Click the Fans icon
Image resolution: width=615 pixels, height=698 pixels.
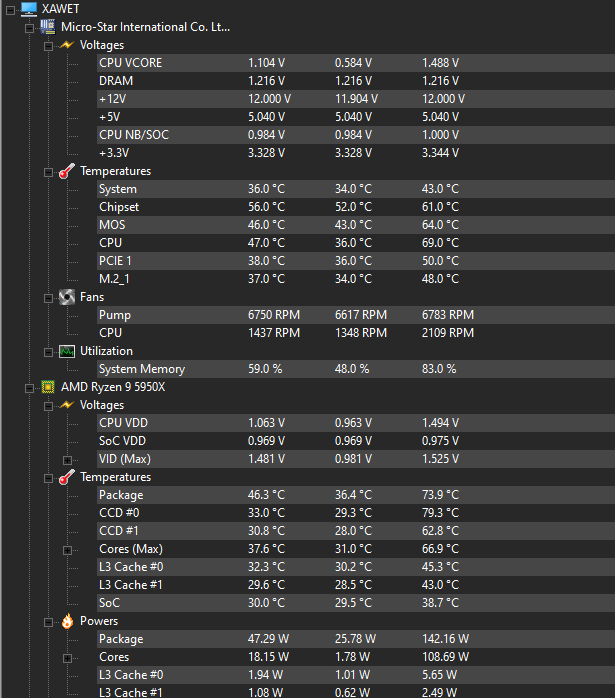(x=67, y=297)
